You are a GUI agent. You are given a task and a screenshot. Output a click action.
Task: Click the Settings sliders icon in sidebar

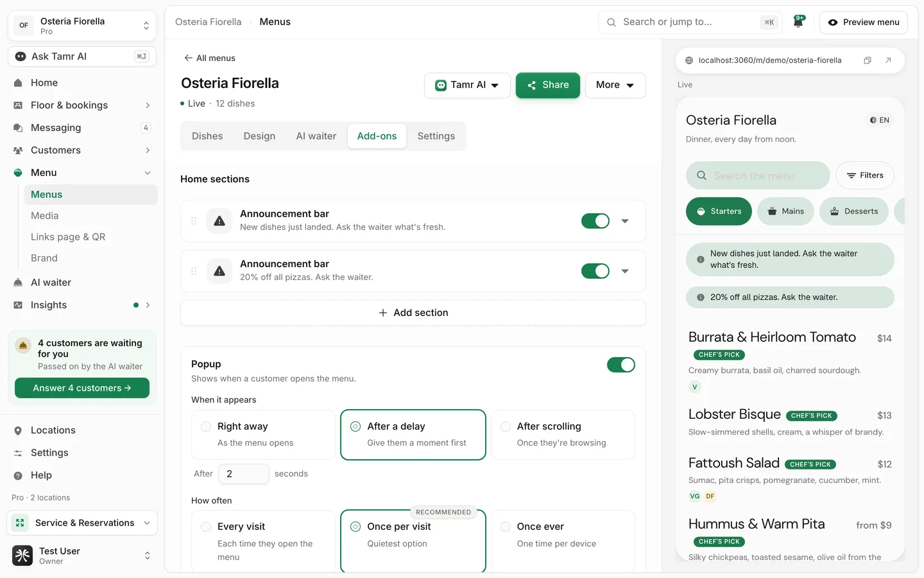(18, 453)
